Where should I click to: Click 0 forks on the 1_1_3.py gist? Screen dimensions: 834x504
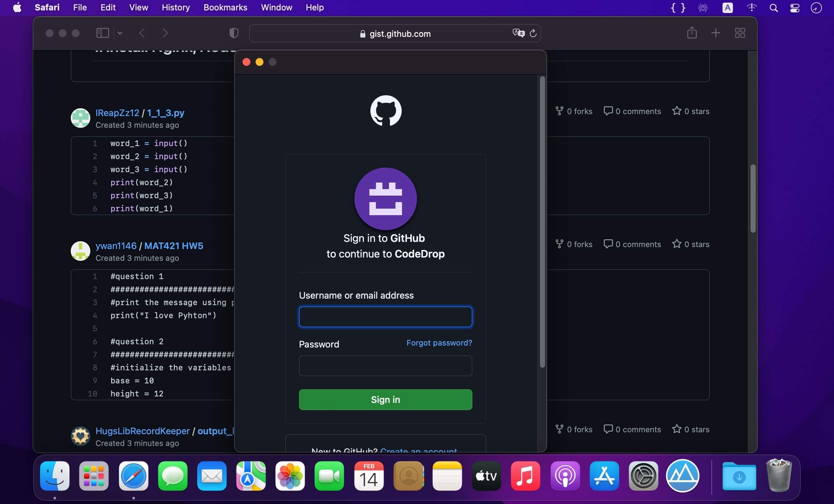pyautogui.click(x=574, y=111)
